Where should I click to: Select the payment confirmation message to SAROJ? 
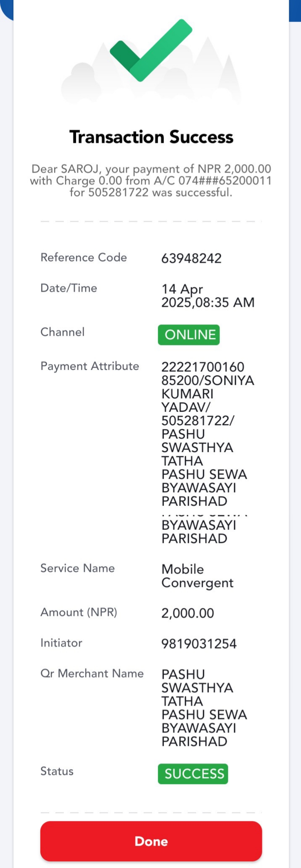(x=151, y=180)
